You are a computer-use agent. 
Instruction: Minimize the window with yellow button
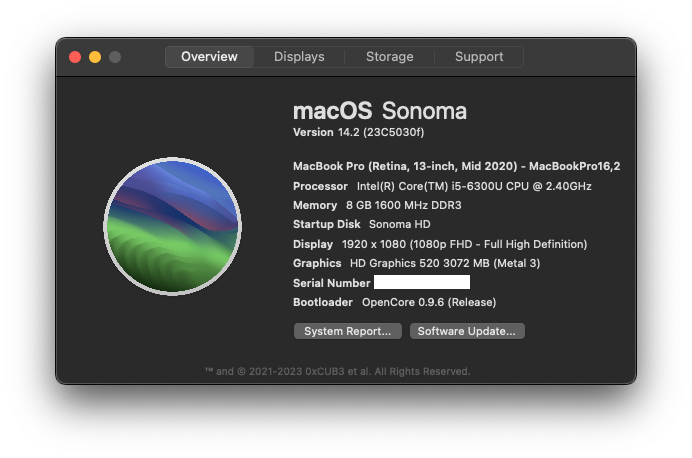(95, 57)
